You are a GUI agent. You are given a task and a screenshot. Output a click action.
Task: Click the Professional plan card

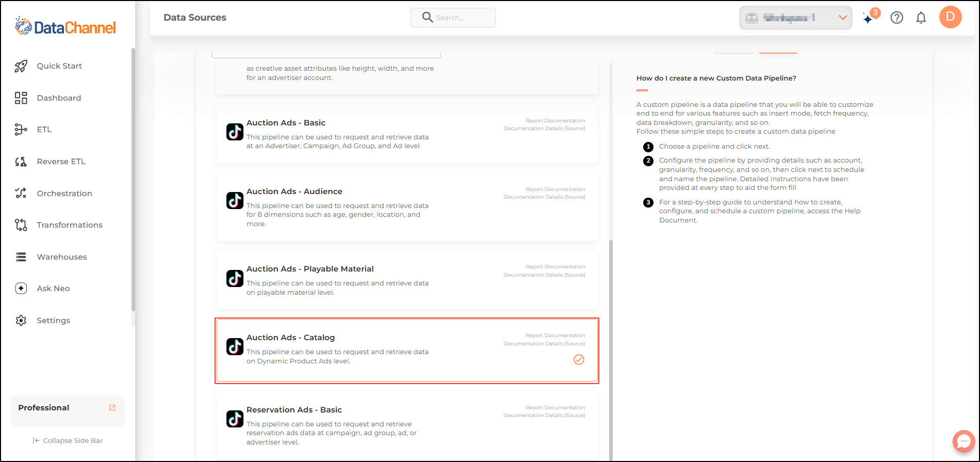point(67,411)
